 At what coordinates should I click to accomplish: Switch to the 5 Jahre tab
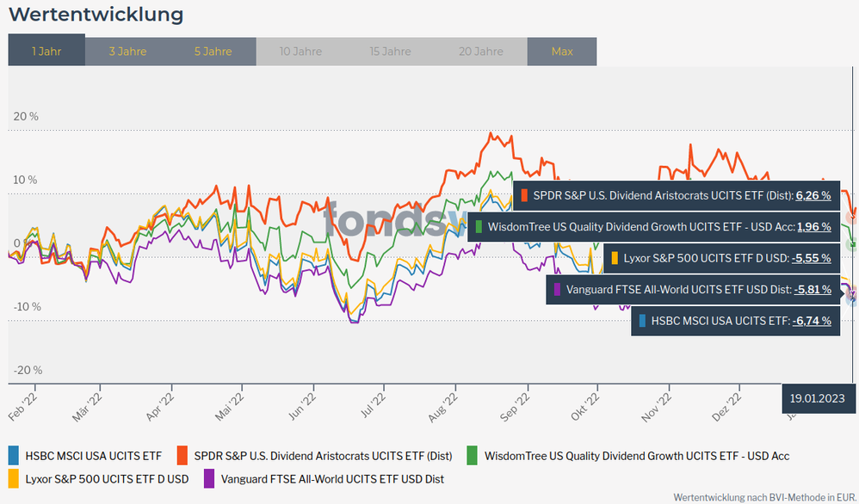tap(213, 52)
